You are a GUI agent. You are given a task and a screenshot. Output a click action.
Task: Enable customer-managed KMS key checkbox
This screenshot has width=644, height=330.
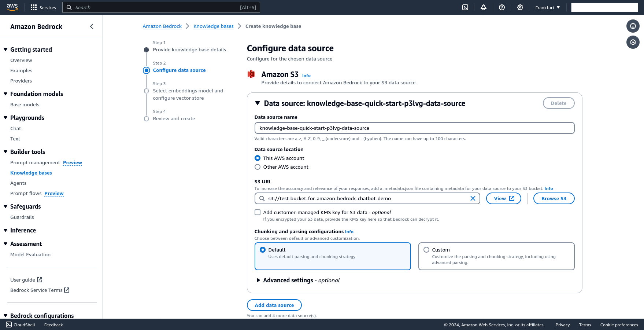point(258,212)
